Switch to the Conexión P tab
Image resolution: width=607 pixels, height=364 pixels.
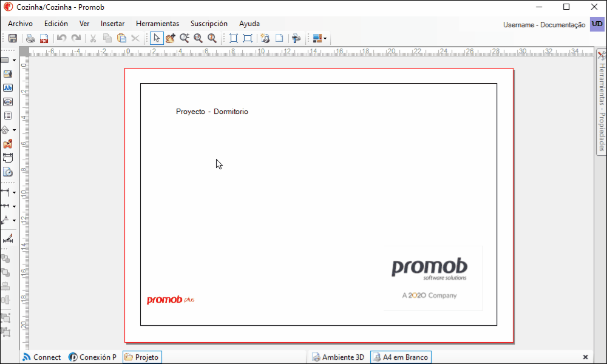92,357
